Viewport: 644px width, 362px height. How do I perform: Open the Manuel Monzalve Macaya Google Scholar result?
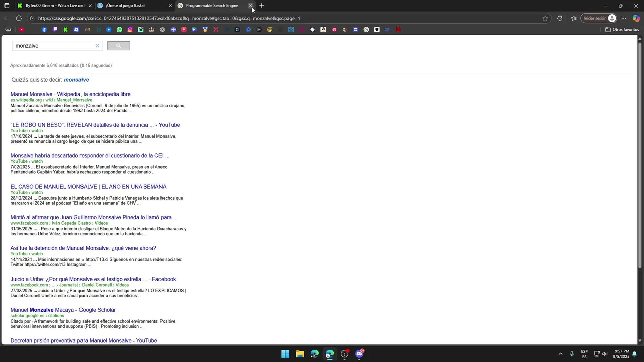click(x=63, y=310)
